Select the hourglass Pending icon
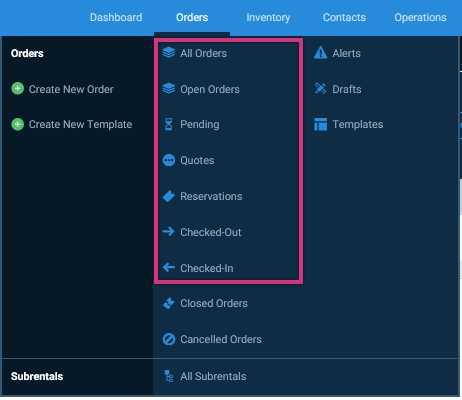The image size is (462, 400). point(169,124)
